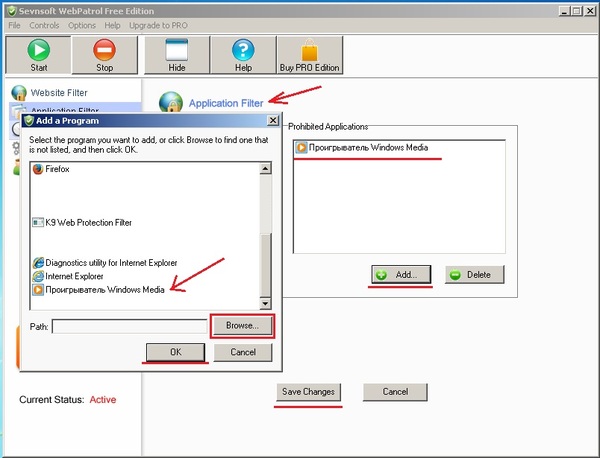The width and height of the screenshot is (600, 458).
Task: Click the program list scrollbar down arrow
Action: pos(266,303)
